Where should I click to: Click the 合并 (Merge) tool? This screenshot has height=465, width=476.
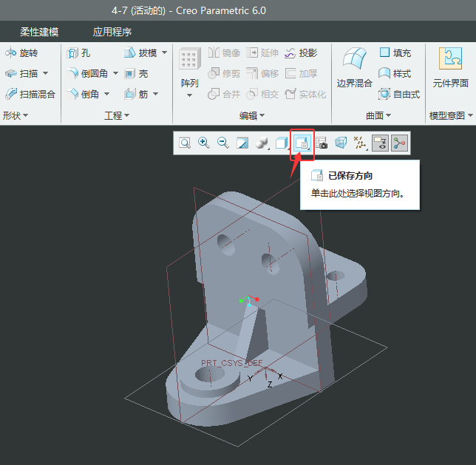coord(224,94)
